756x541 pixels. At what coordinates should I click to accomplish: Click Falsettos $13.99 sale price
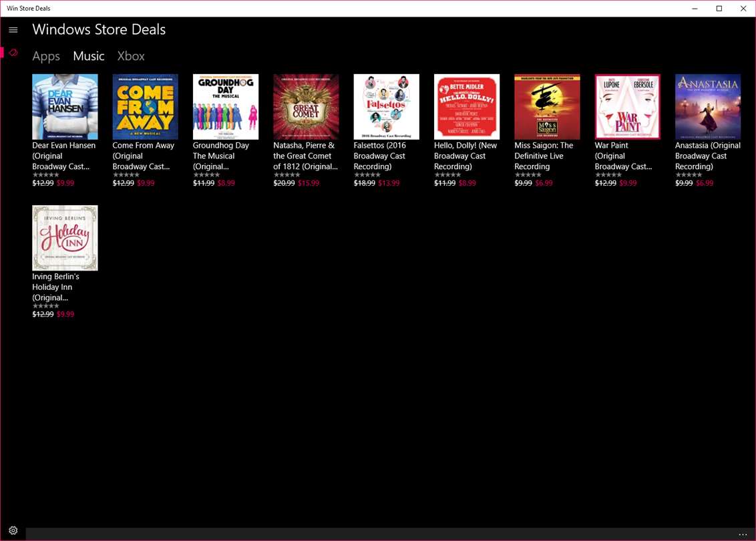click(389, 183)
